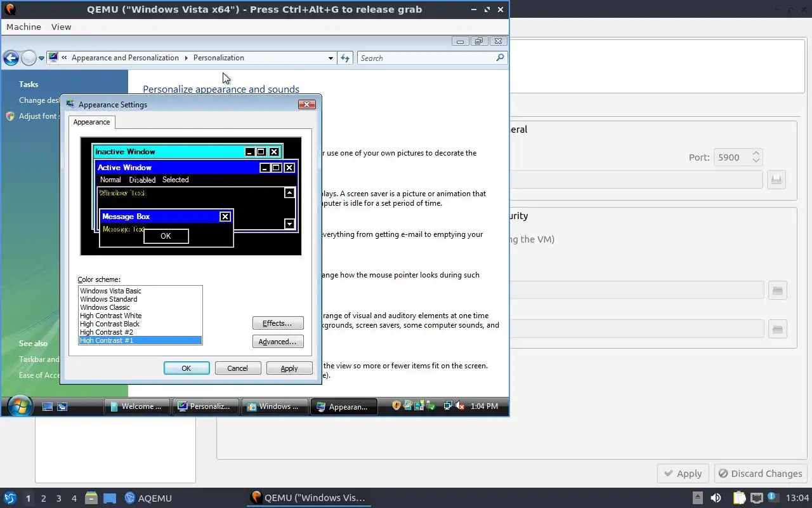The image size is (812, 508).
Task: Click Cancel in Appearance Settings
Action: 238,368
